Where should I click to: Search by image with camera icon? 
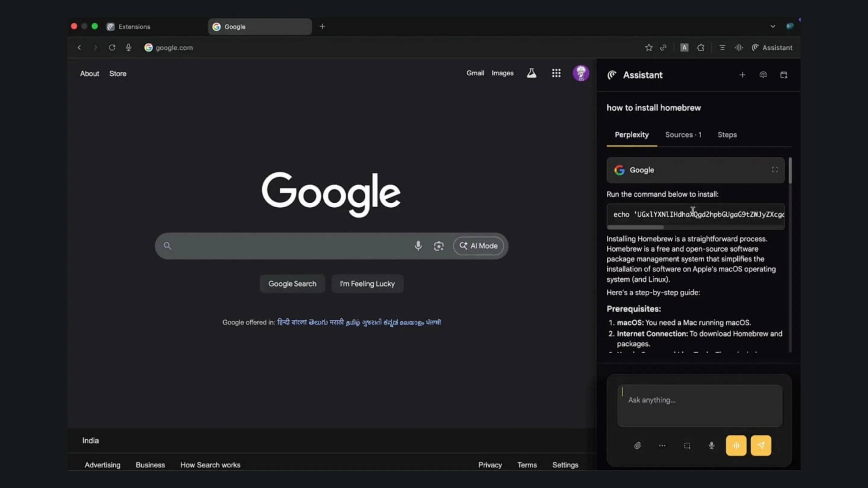point(439,246)
